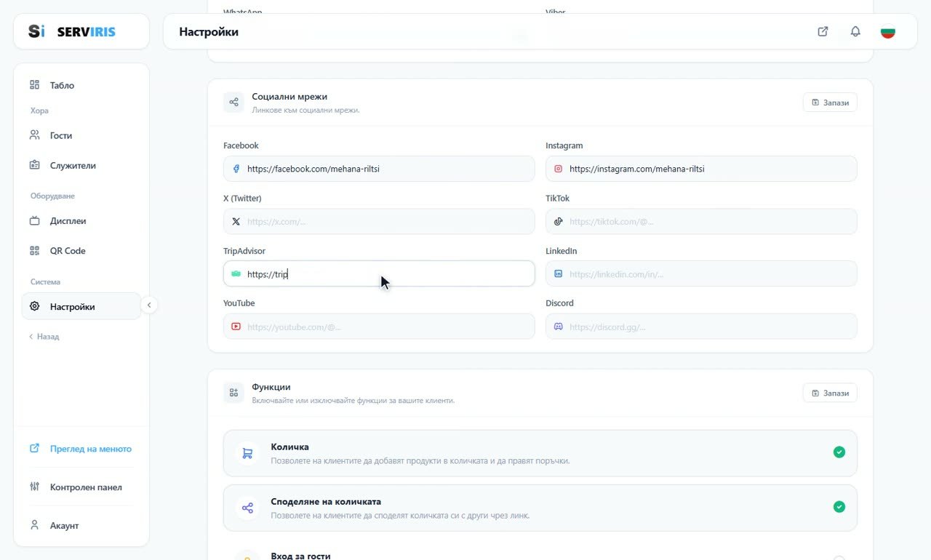Save the Функции section with Запази
This screenshot has height=560, width=931.
[830, 393]
